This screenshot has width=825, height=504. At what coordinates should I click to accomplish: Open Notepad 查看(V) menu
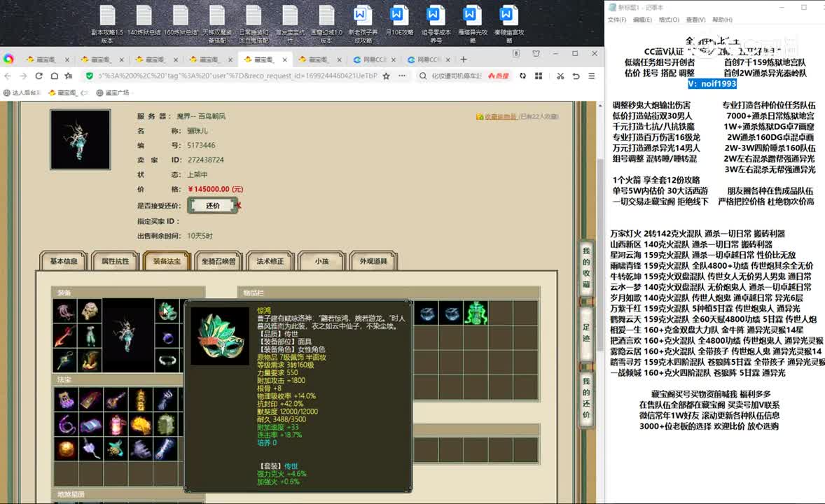(695, 20)
